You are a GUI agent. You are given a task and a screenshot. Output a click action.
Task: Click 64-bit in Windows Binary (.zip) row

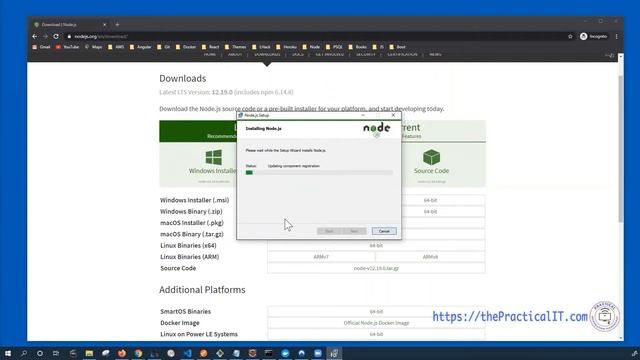(x=430, y=211)
